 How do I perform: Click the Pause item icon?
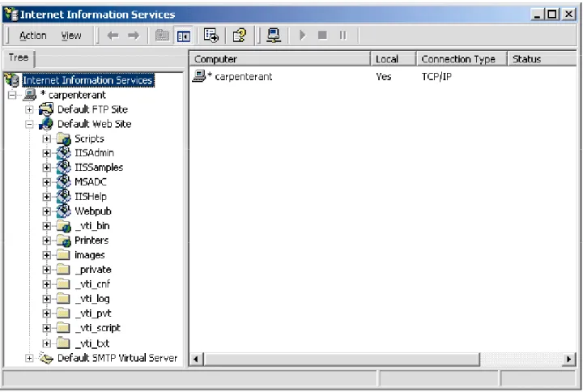click(343, 36)
